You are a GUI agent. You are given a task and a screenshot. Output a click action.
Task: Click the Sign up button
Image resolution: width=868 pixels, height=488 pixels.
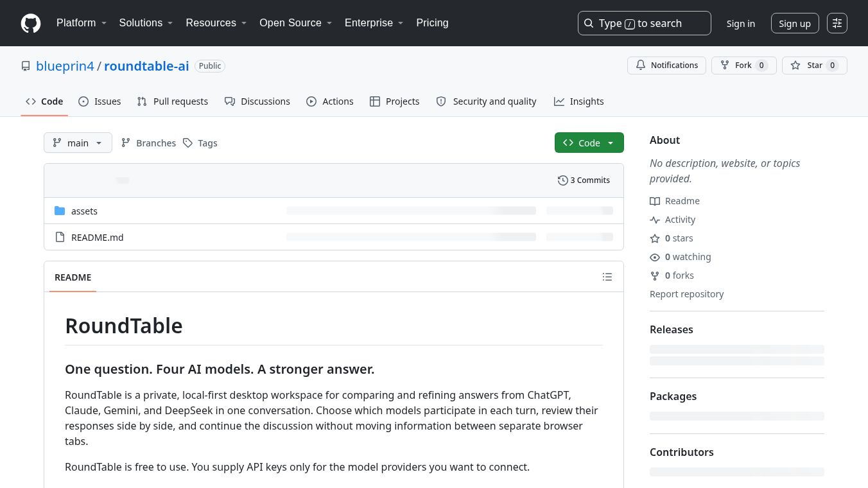pyautogui.click(x=795, y=23)
